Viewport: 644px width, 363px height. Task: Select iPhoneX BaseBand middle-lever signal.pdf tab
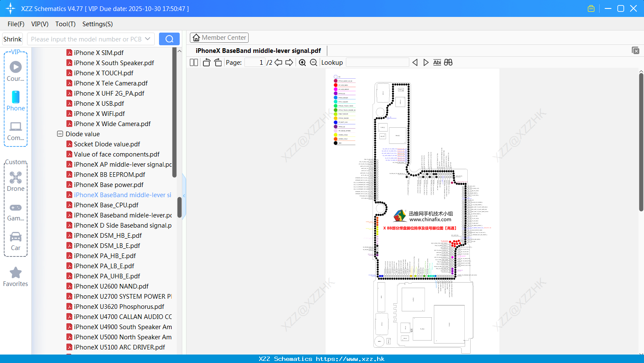(258, 50)
